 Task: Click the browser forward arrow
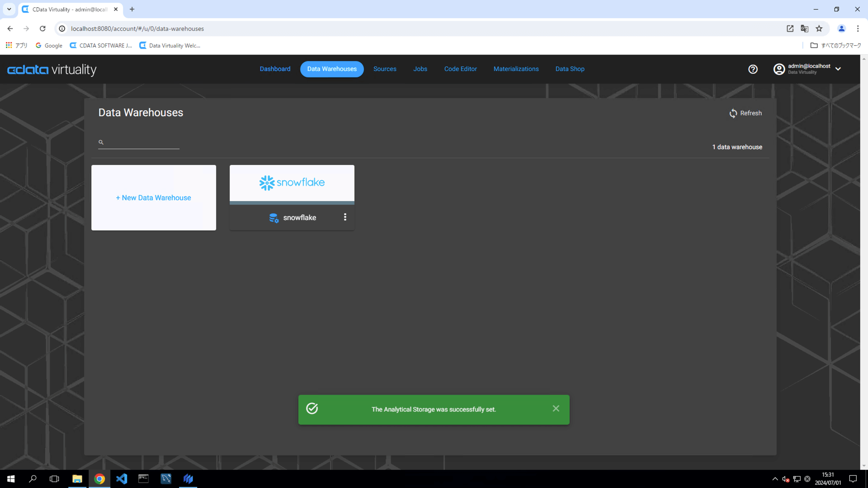(26, 28)
